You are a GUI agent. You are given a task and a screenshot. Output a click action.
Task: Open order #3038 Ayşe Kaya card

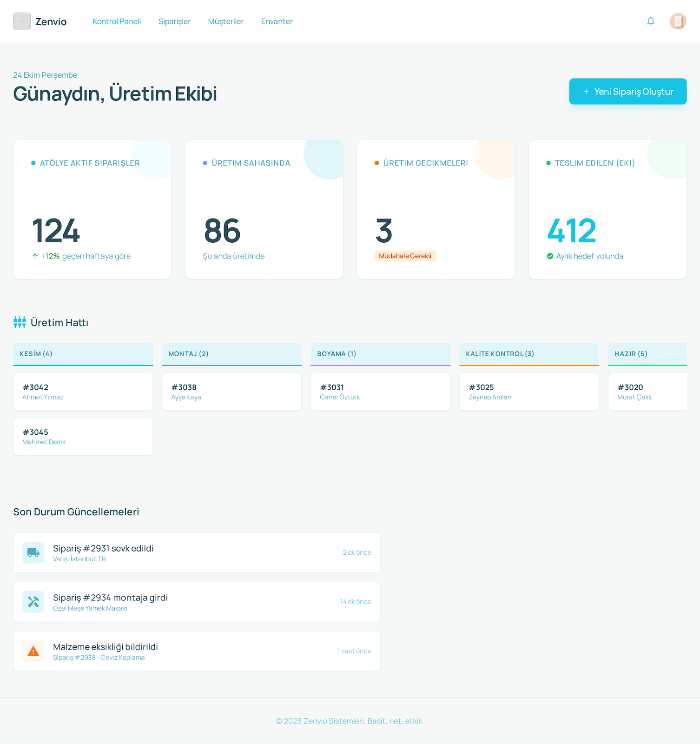(232, 392)
